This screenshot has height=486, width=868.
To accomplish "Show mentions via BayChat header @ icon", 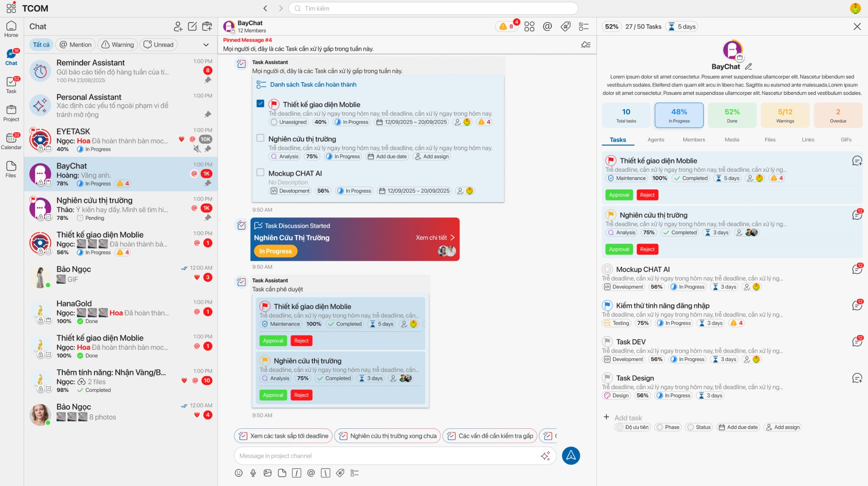I will pos(548,26).
